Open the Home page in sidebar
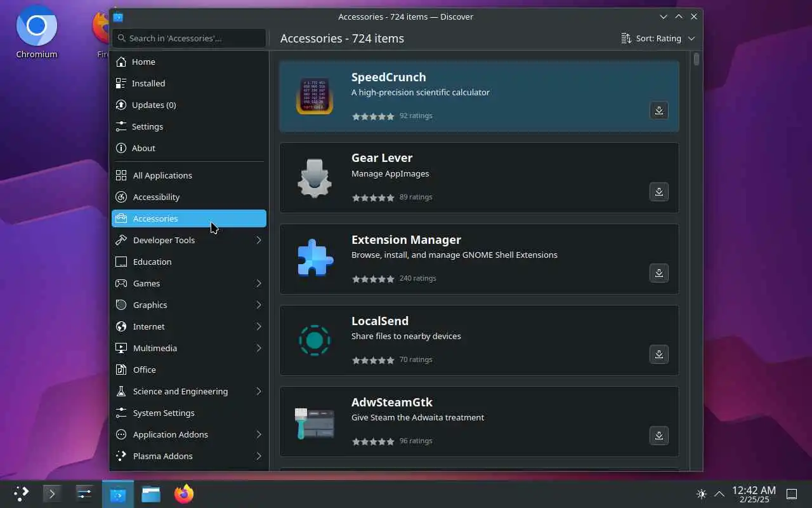The image size is (812, 508). [x=189, y=62]
